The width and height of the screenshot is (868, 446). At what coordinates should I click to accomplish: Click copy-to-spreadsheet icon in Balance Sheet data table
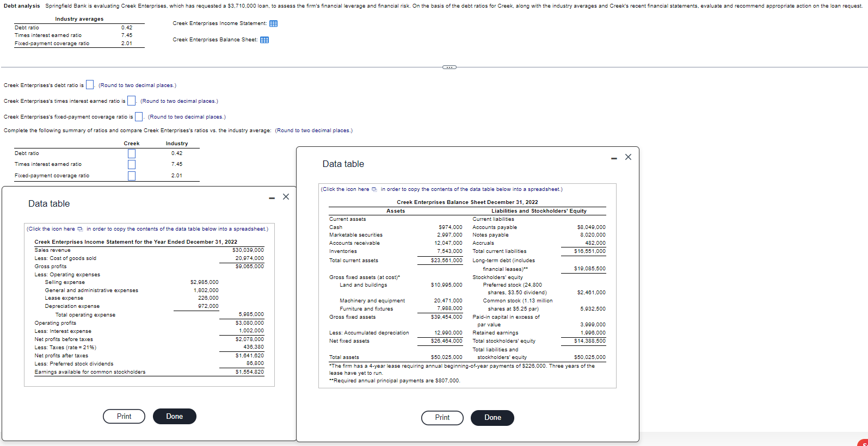click(374, 189)
